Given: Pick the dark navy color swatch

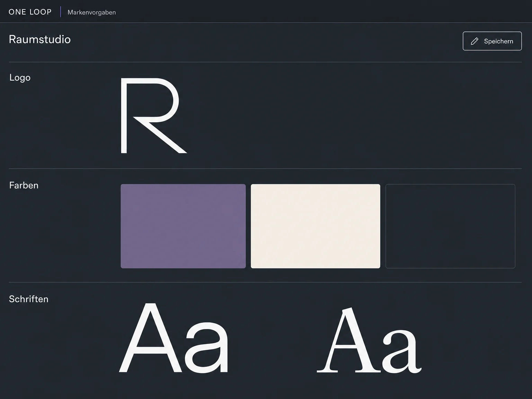Looking at the screenshot, I should pos(450,226).
